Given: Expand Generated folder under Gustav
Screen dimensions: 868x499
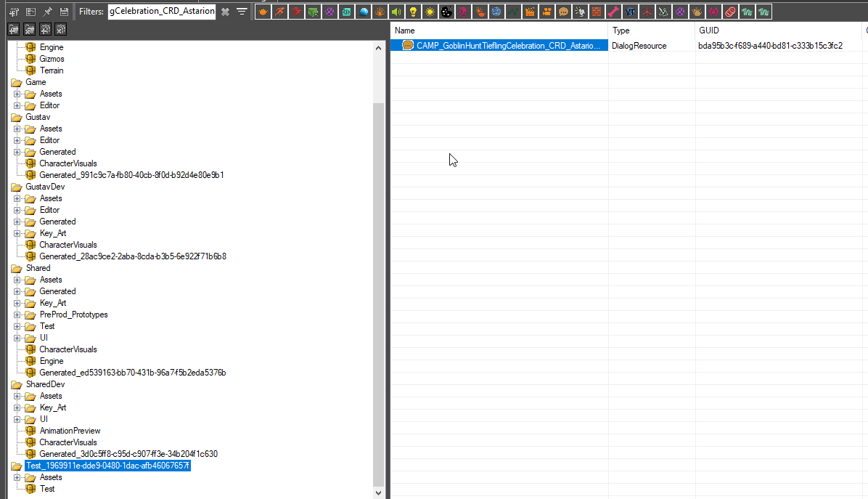Looking at the screenshot, I should click(17, 153).
